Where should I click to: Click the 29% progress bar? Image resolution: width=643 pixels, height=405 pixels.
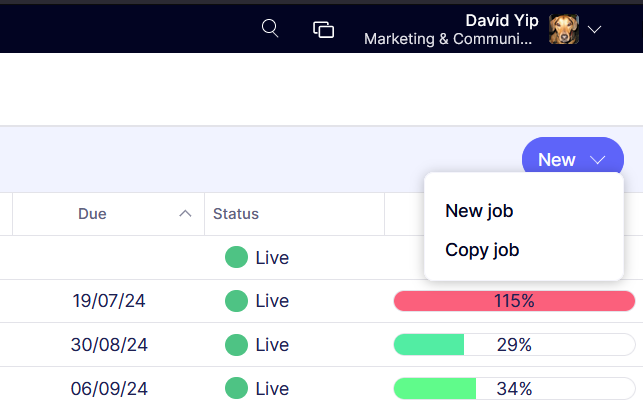tap(514, 345)
